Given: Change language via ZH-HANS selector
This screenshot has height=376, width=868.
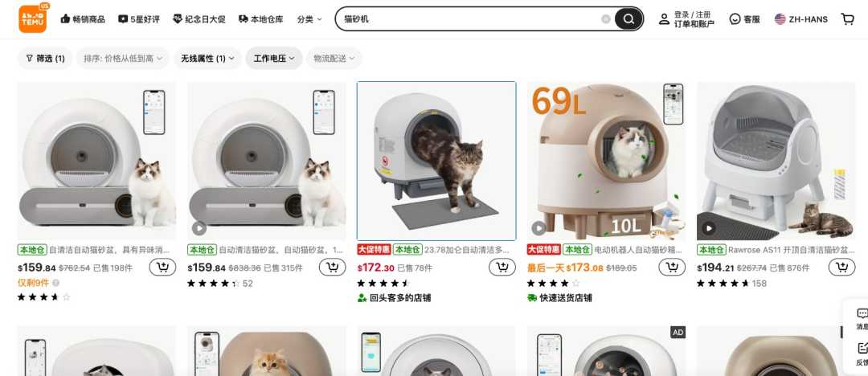Looking at the screenshot, I should pyautogui.click(x=801, y=19).
